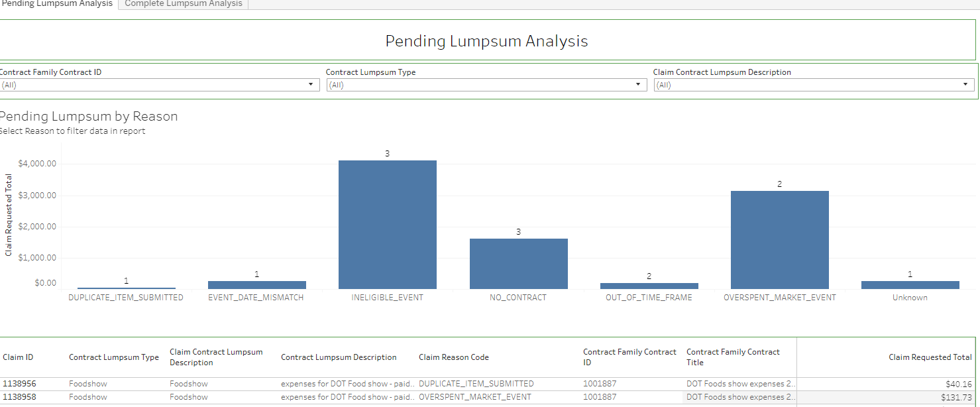This screenshot has height=407, width=980.
Task: Click the Claim ID column header
Action: 18,357
